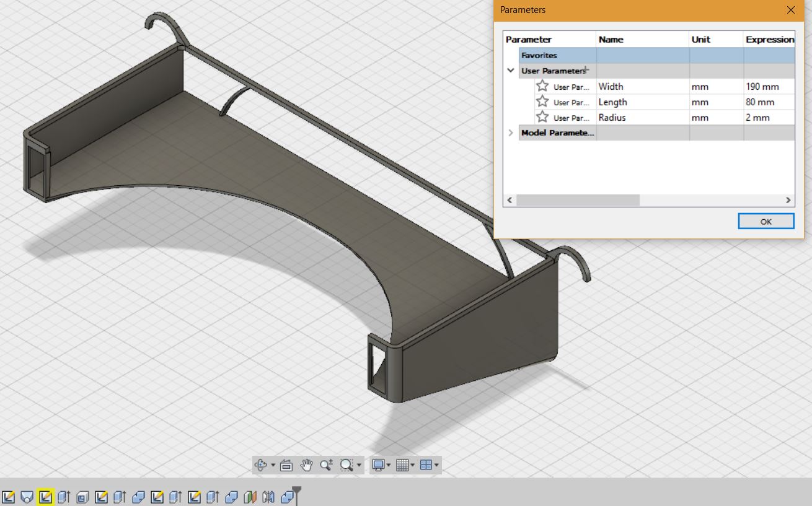Select the extrude feature after highlighted sketch
812x506 pixels.
[x=64, y=497]
